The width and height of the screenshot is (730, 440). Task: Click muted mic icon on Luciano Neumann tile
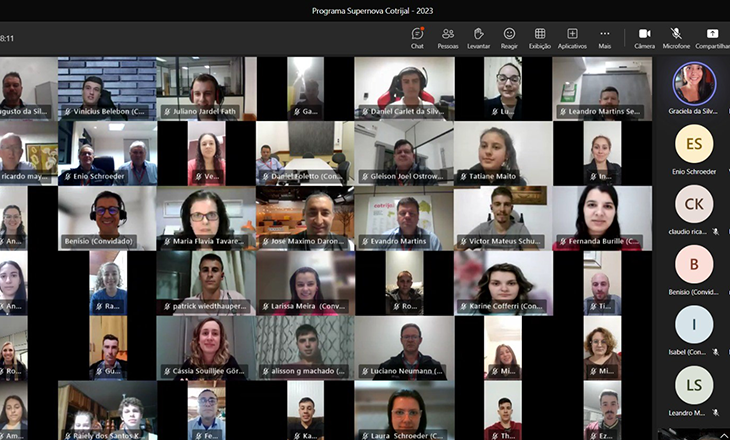pyautogui.click(x=365, y=372)
